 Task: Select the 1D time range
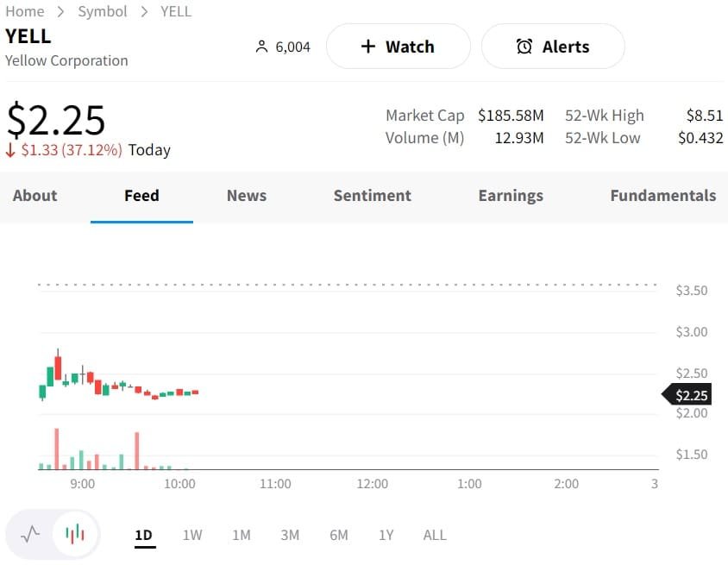143,535
